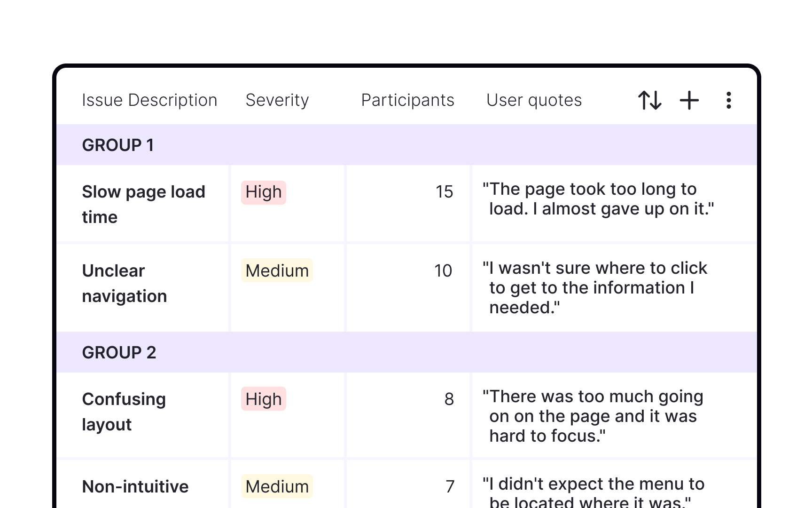Open High severity tag for Slow page load
Screen dimensions: 812x508
click(263, 192)
